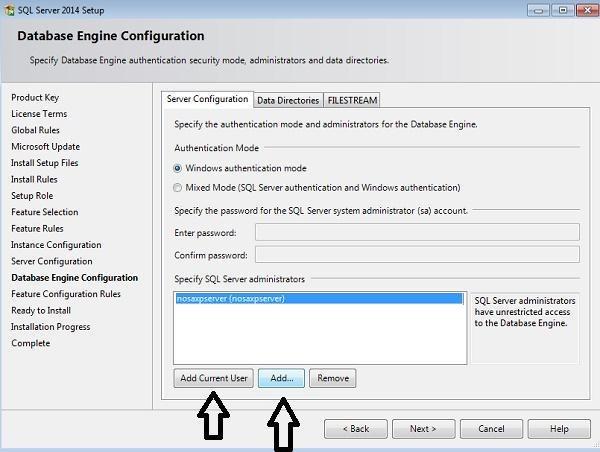Click the Confirm password field

click(x=417, y=255)
